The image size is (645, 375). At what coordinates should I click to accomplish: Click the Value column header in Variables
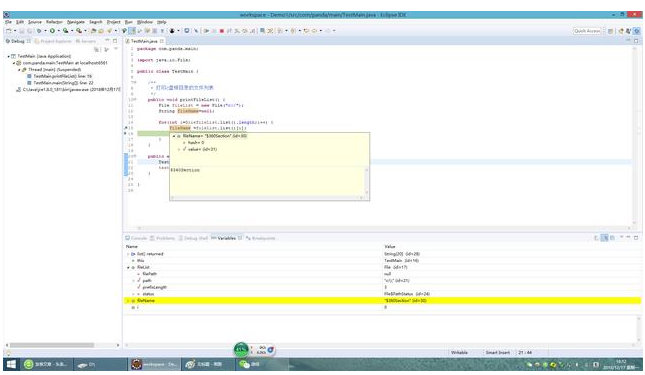pos(390,246)
